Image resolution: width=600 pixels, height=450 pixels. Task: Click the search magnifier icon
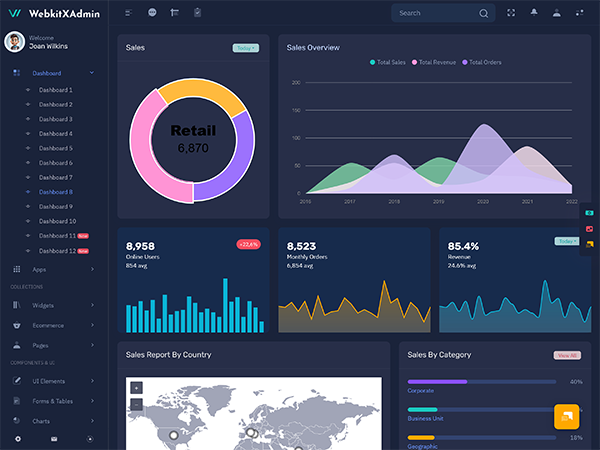tap(484, 13)
